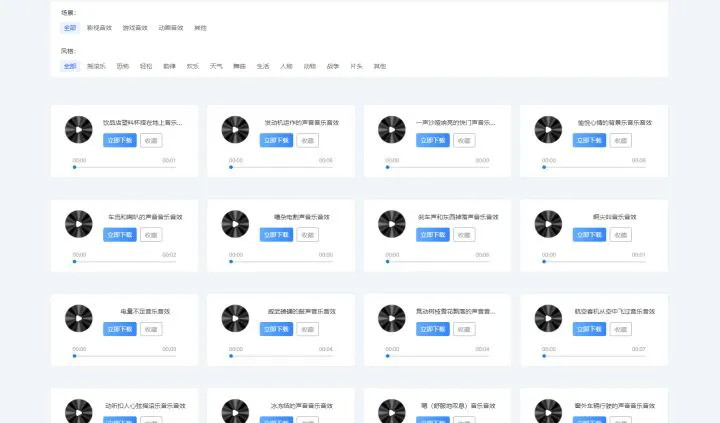The height and width of the screenshot is (423, 720).
Task: Filter style by 战争
Action: (333, 66)
